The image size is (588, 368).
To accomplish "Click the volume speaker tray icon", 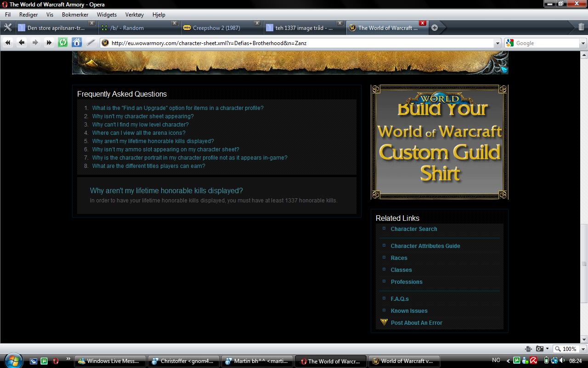I will pyautogui.click(x=562, y=361).
